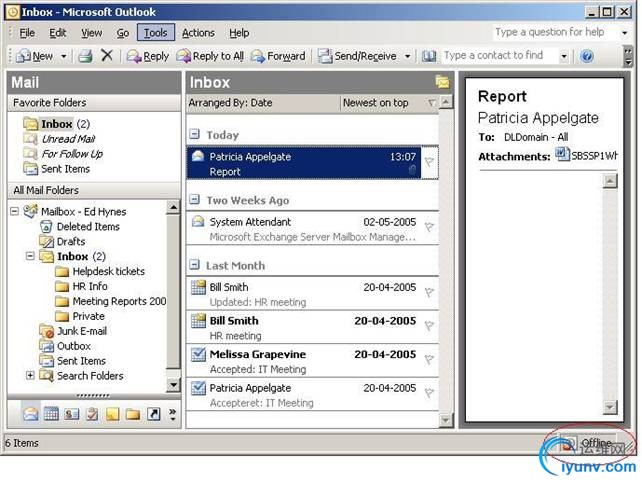Click reading pane scrollbar up arrow
Viewport: 642px width, 483px height.
click(610, 181)
